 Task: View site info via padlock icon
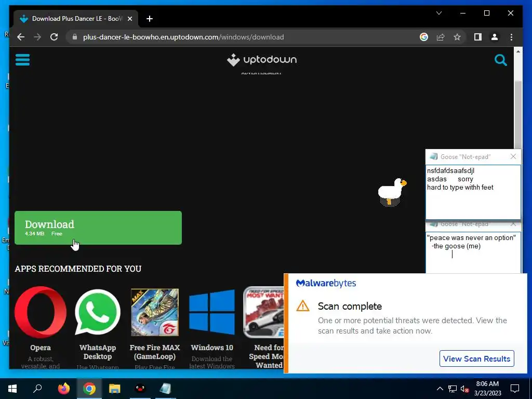pyautogui.click(x=75, y=37)
